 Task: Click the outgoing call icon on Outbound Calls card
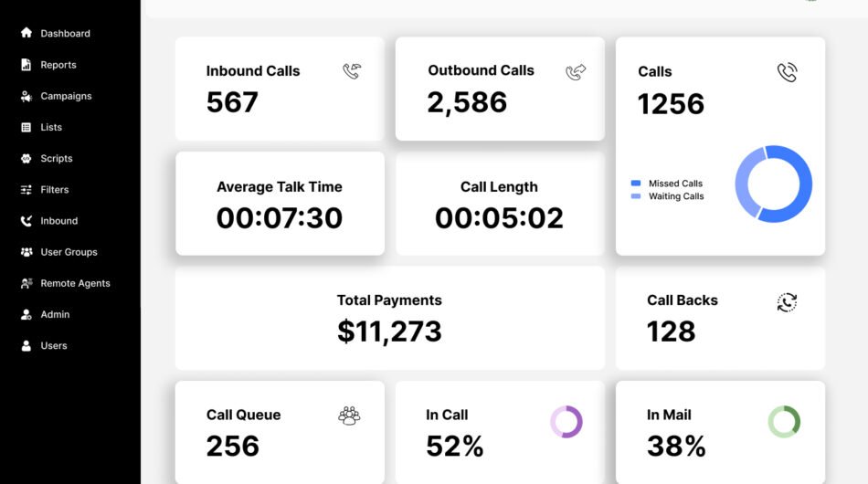[576, 72]
